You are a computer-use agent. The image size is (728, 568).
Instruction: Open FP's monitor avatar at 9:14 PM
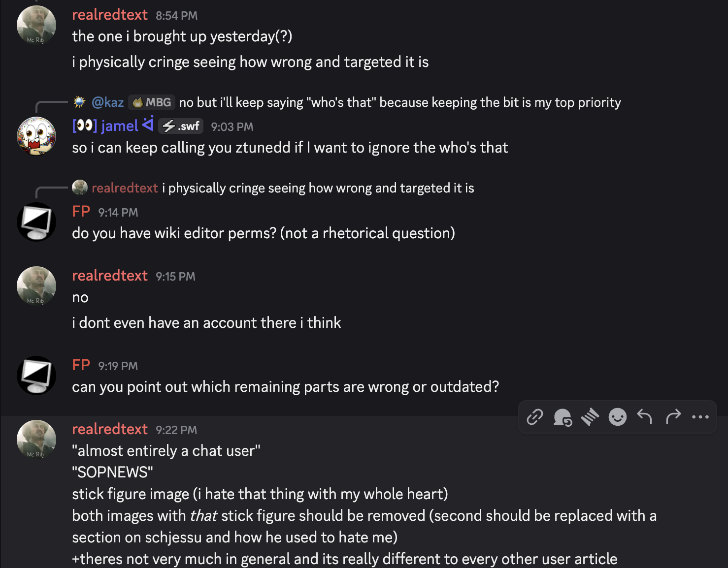(x=36, y=222)
